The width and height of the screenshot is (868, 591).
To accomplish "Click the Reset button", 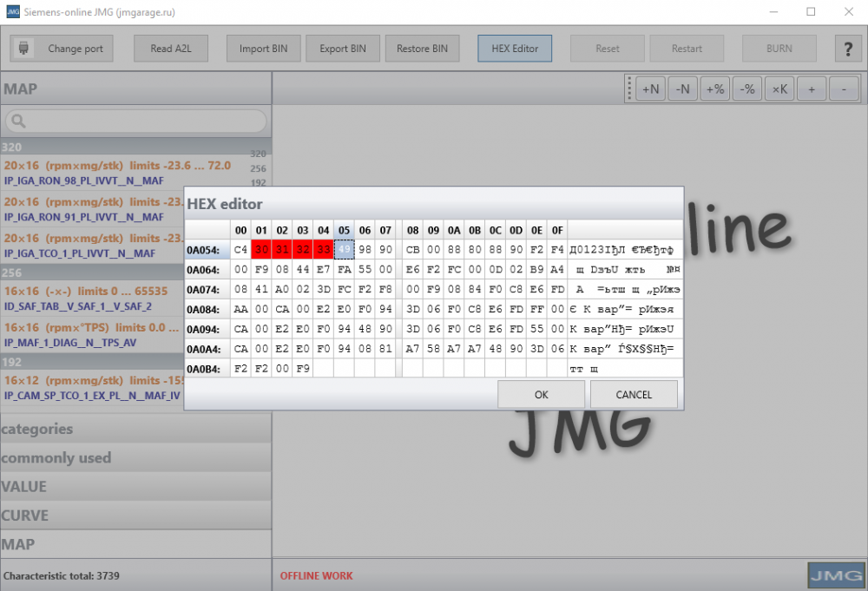I will [608, 49].
